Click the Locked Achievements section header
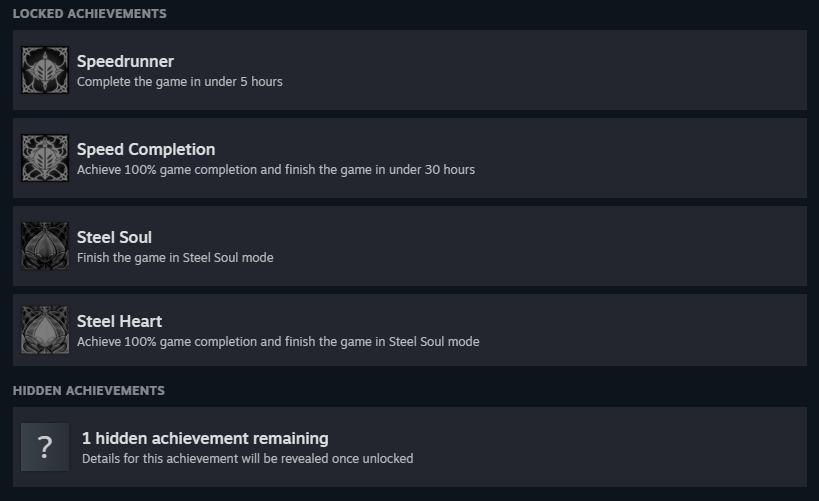Image resolution: width=819 pixels, height=501 pixels. click(x=90, y=14)
